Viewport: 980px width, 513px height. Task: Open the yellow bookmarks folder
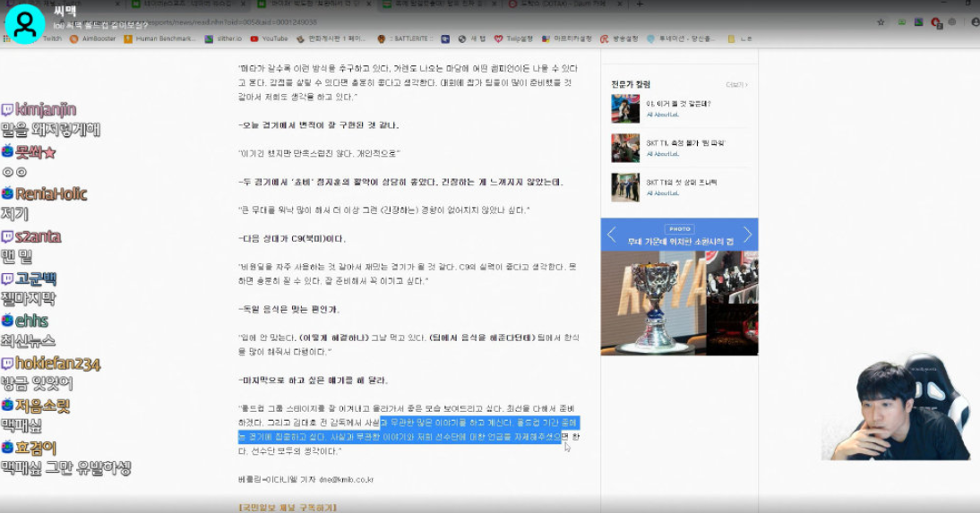click(739, 38)
